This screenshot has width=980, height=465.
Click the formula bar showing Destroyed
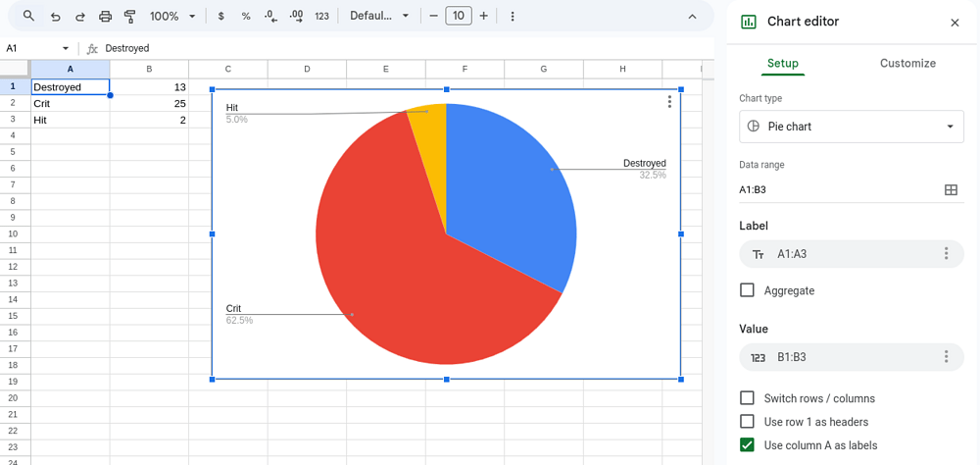point(392,48)
